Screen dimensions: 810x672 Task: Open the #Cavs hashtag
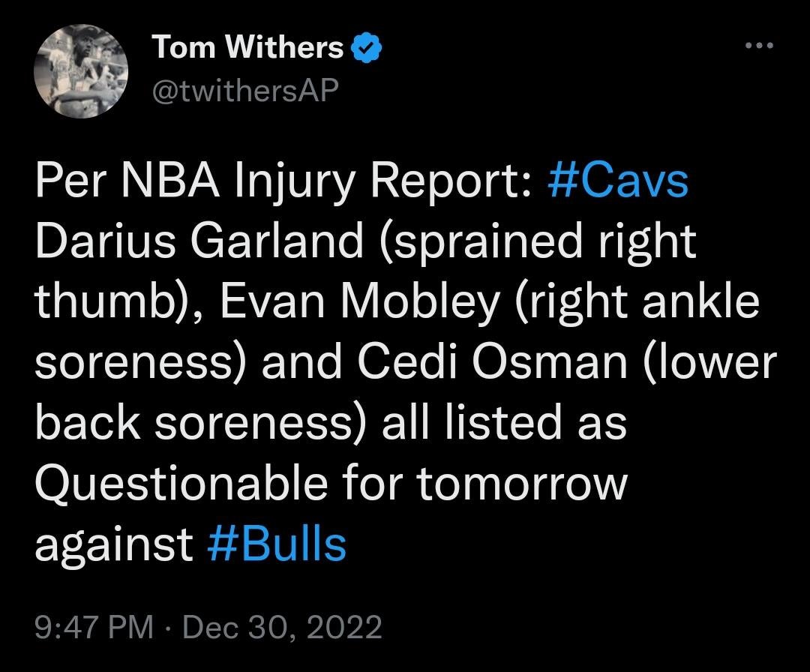[618, 181]
